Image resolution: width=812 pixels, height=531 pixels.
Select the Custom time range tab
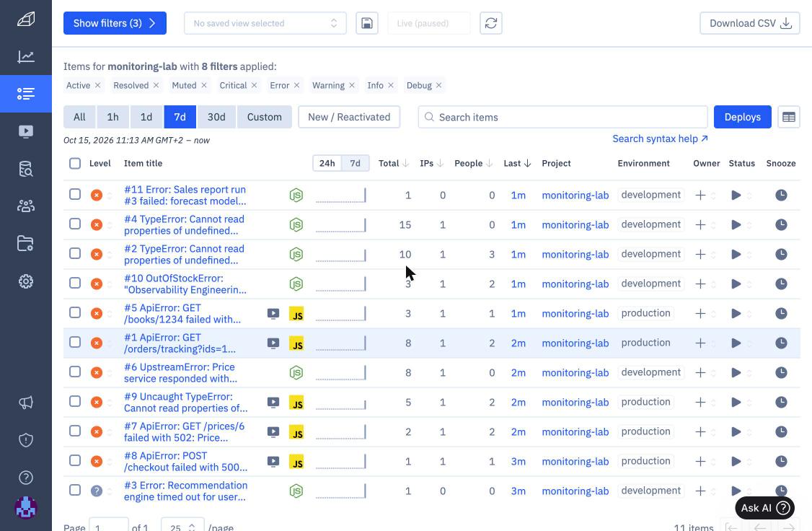(x=265, y=117)
